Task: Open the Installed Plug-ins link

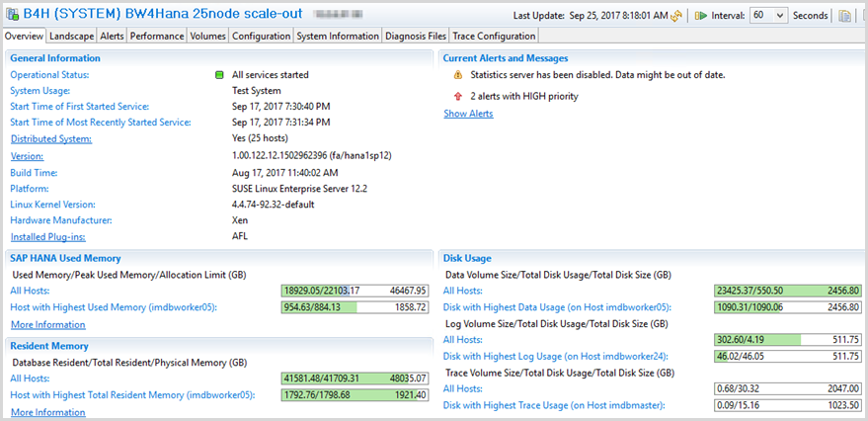Action: [x=47, y=237]
